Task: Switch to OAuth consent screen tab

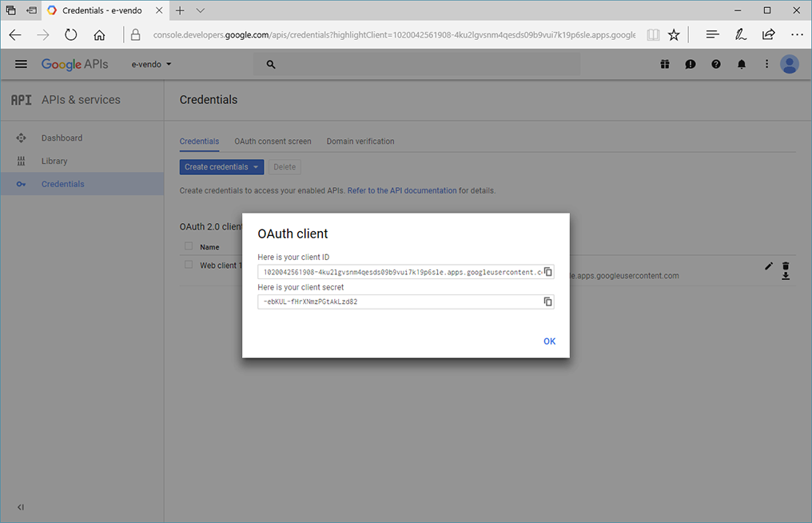Action: point(273,142)
